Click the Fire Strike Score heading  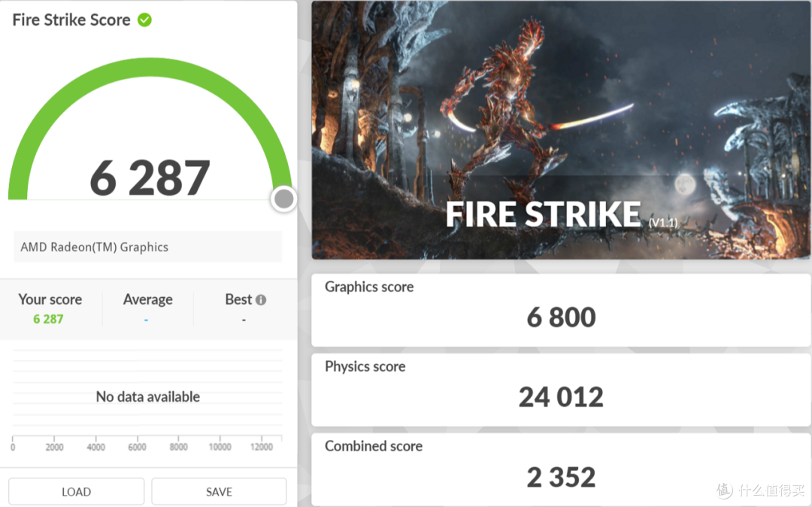click(71, 20)
